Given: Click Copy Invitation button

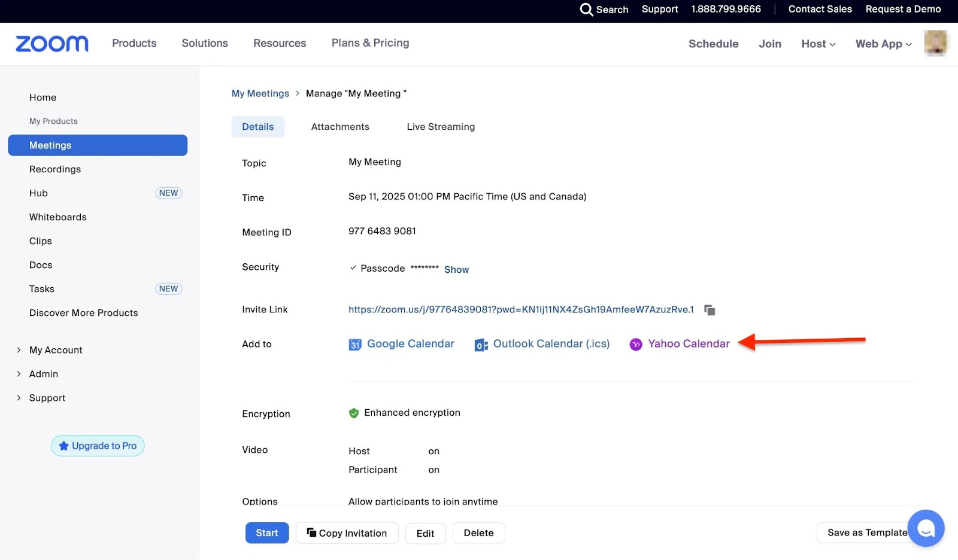Looking at the screenshot, I should click(347, 533).
